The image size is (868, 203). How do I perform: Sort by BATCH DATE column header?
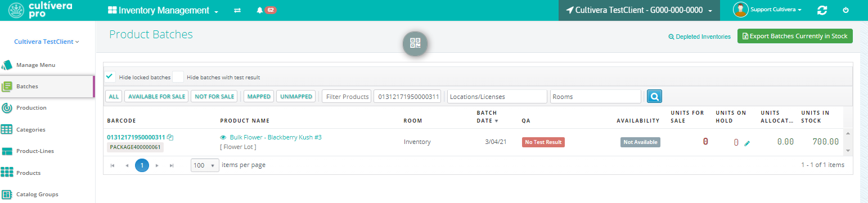point(487,116)
